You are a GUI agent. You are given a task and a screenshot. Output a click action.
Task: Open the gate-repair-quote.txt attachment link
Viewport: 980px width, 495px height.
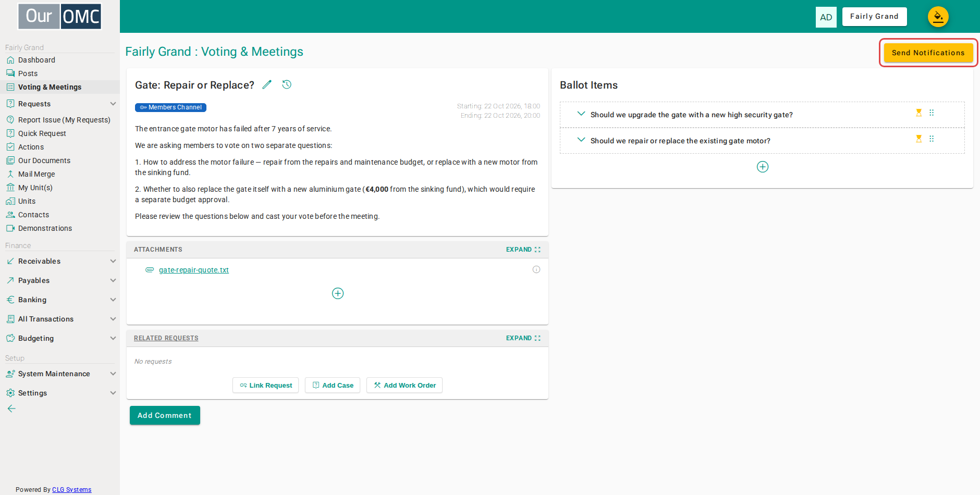[194, 270]
